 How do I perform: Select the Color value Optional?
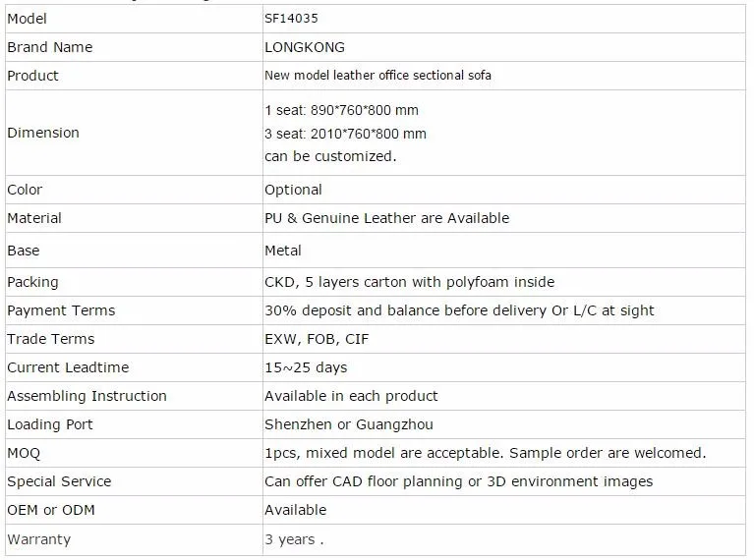click(293, 190)
